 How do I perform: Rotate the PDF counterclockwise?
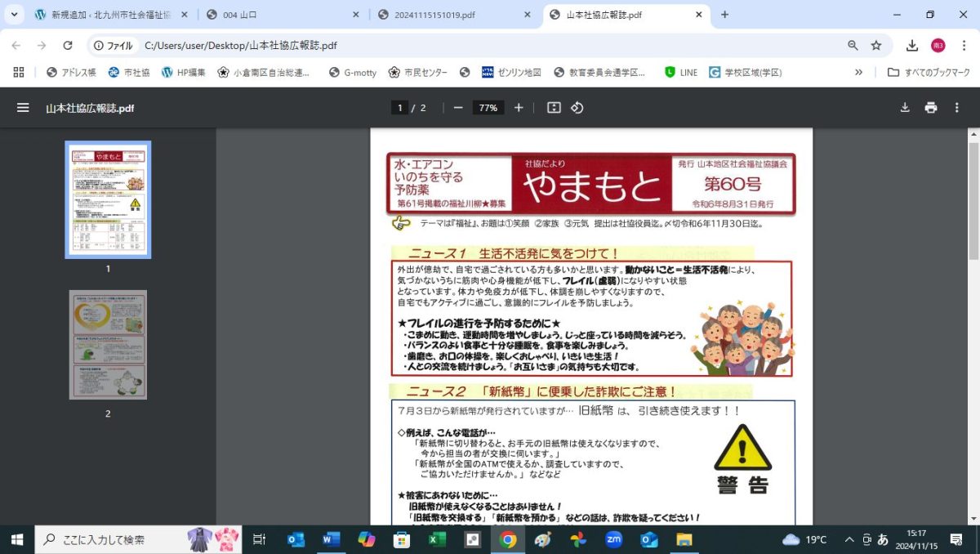pos(577,108)
